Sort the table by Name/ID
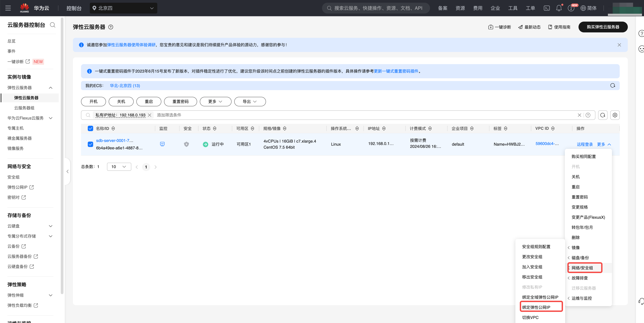 pyautogui.click(x=113, y=128)
